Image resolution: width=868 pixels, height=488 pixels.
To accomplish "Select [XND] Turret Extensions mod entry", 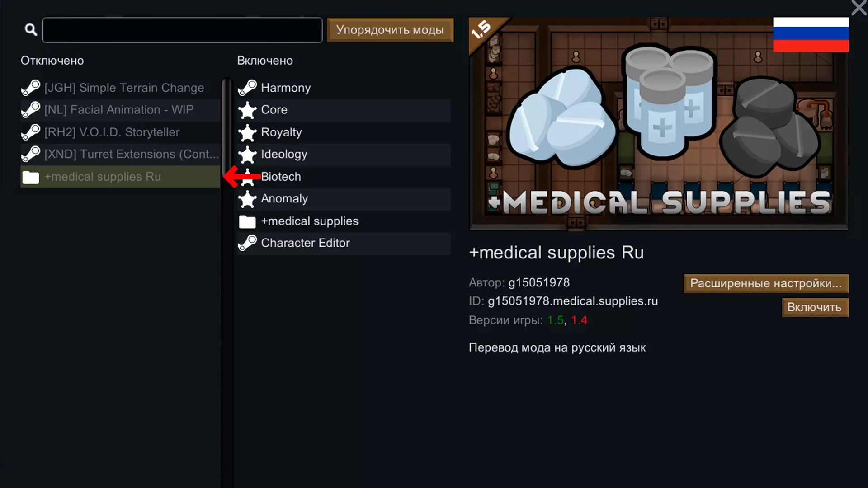I will (120, 154).
